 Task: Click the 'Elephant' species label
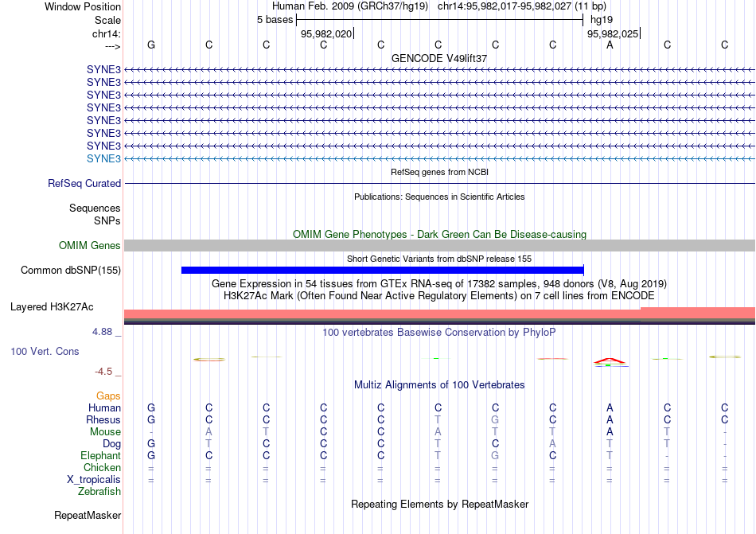pyautogui.click(x=101, y=455)
